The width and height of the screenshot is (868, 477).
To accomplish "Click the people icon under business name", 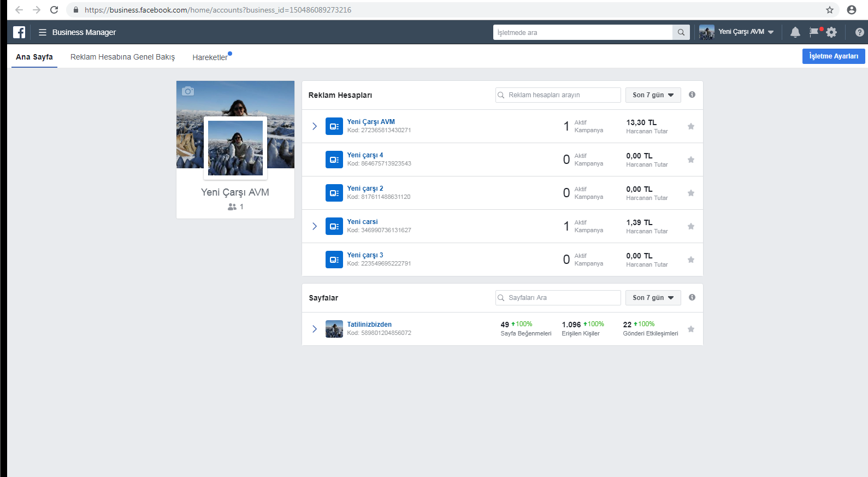I will coord(232,207).
